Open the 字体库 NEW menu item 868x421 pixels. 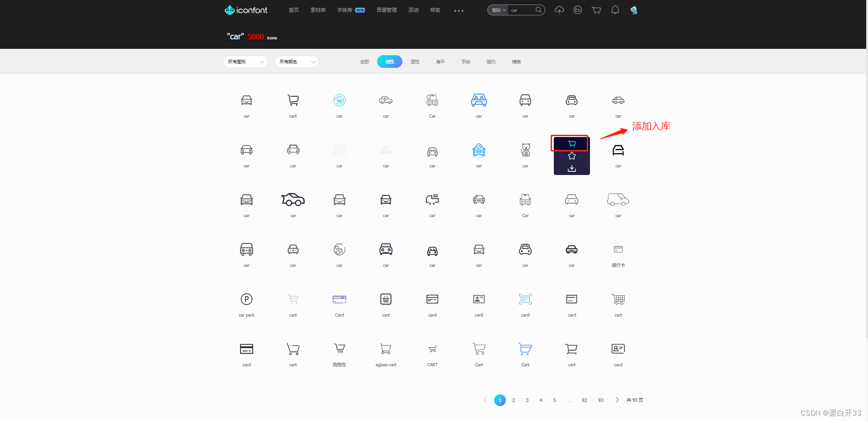tap(346, 9)
